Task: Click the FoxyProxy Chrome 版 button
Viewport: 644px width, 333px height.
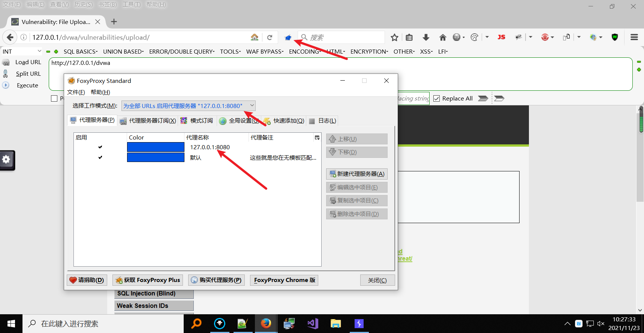Action: coord(284,280)
